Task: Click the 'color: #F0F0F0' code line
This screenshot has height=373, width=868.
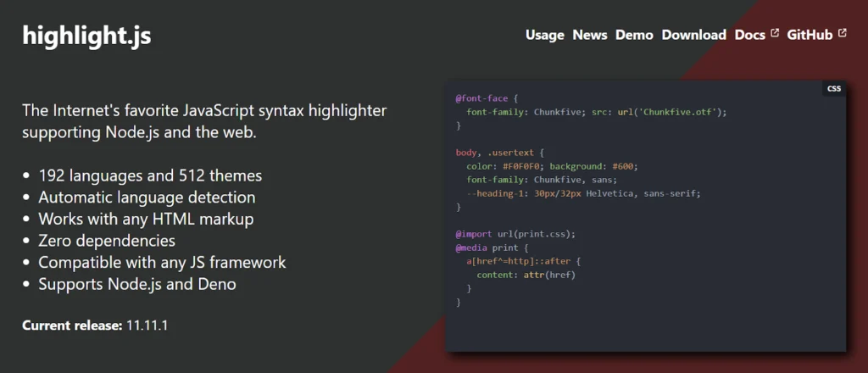Action: [x=552, y=166]
